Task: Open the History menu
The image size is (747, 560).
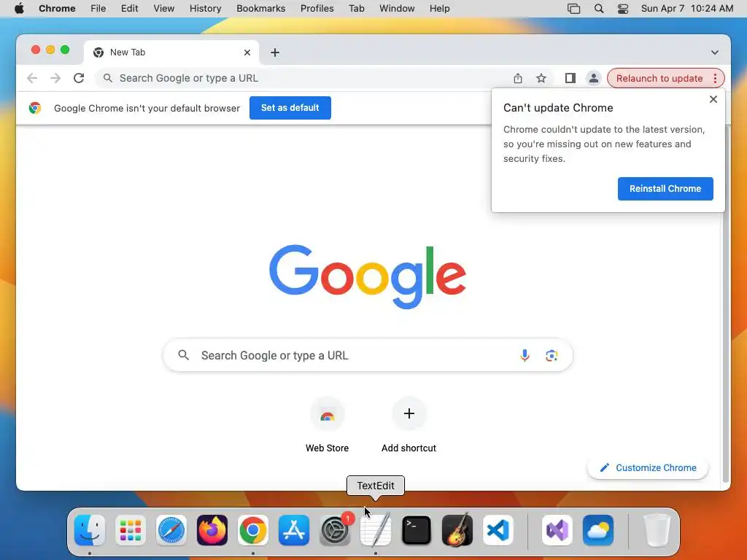Action: [x=205, y=8]
